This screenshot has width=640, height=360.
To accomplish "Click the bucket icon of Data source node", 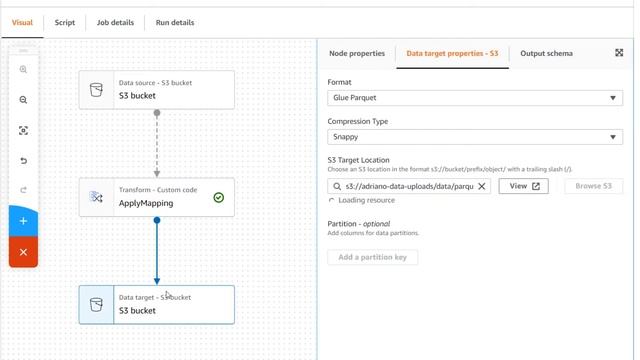I will [x=96, y=90].
